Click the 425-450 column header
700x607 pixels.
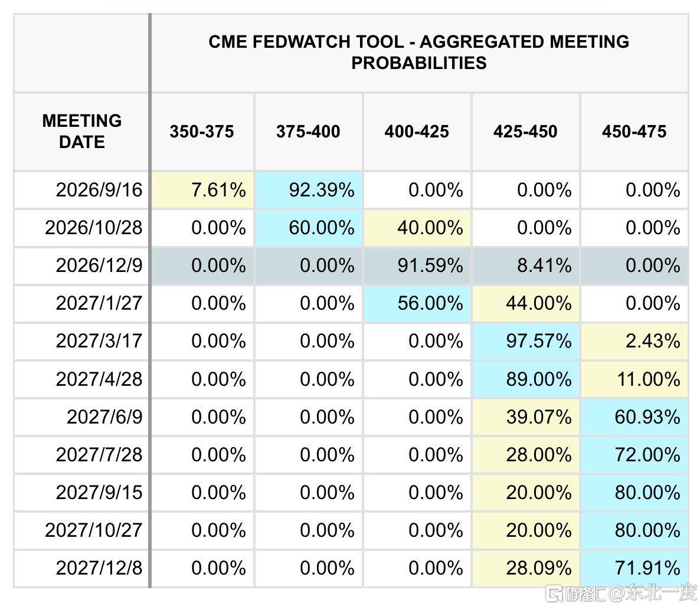(x=525, y=132)
